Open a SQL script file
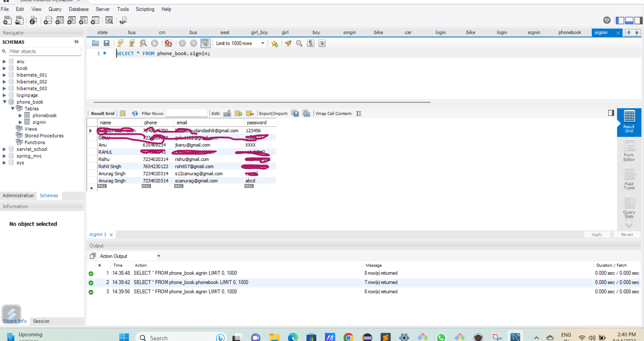The image size is (644, 341). pyautogui.click(x=19, y=20)
